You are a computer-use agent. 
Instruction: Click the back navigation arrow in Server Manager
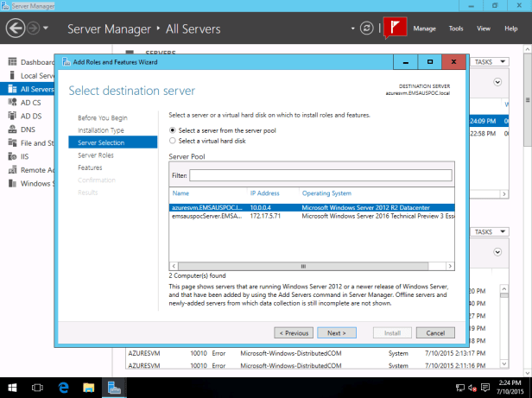click(16, 28)
